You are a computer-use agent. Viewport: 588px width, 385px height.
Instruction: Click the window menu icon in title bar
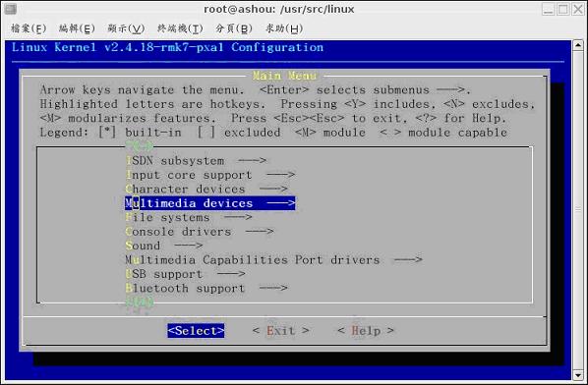11,9
